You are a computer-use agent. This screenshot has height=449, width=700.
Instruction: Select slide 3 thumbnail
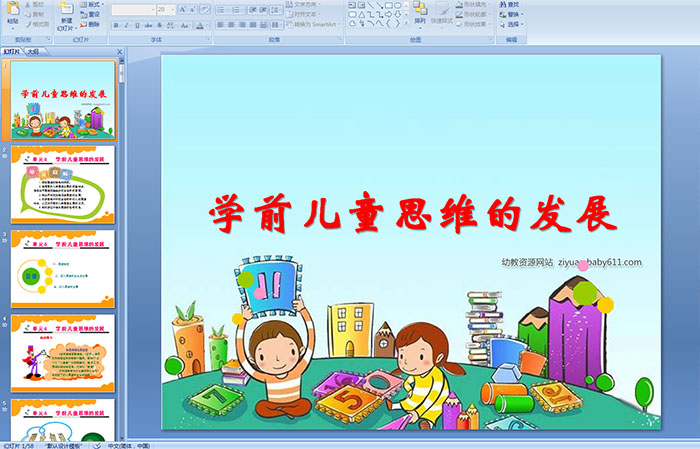[62, 269]
